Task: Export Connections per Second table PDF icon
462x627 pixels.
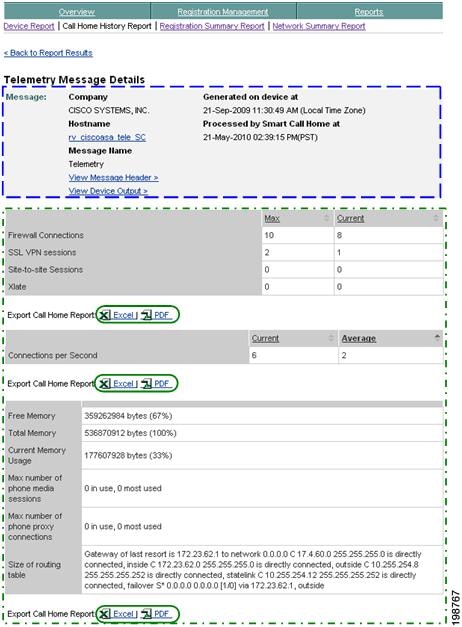Action: (146, 384)
